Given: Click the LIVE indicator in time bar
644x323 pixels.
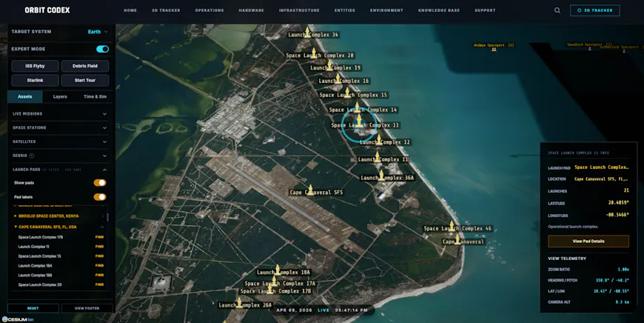Looking at the screenshot, I should pyautogui.click(x=323, y=310).
